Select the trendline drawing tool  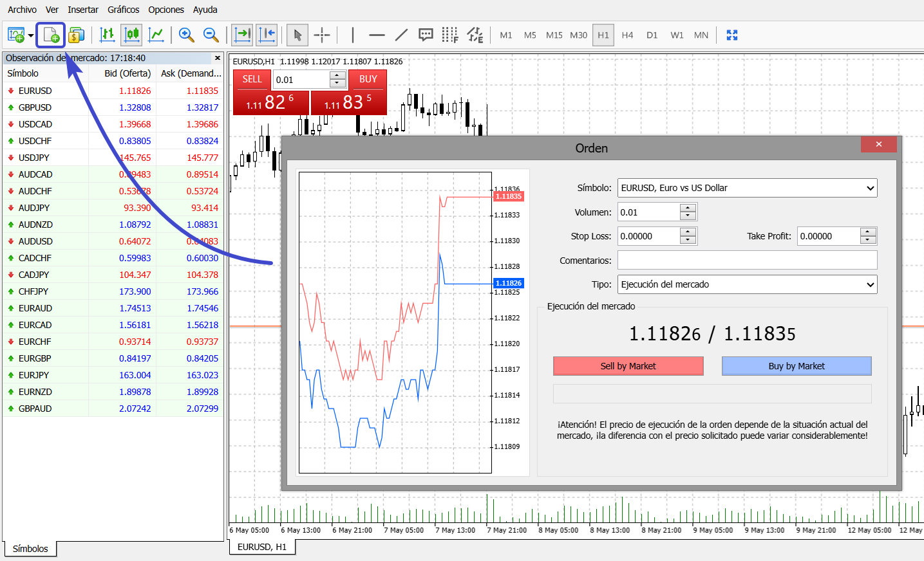(x=401, y=35)
